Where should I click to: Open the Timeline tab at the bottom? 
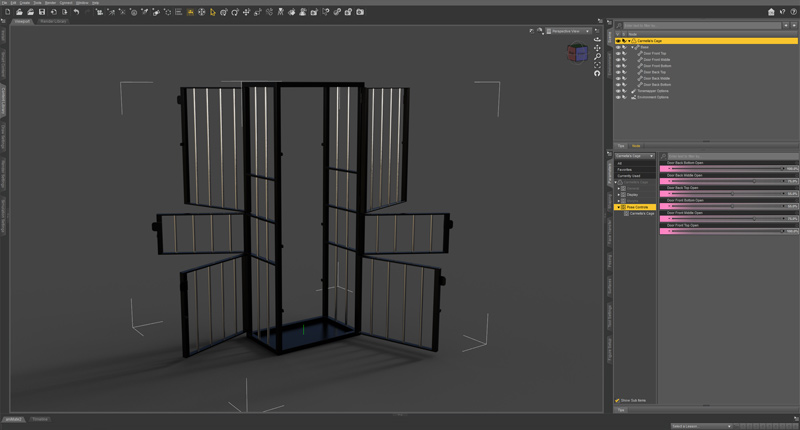coord(40,419)
